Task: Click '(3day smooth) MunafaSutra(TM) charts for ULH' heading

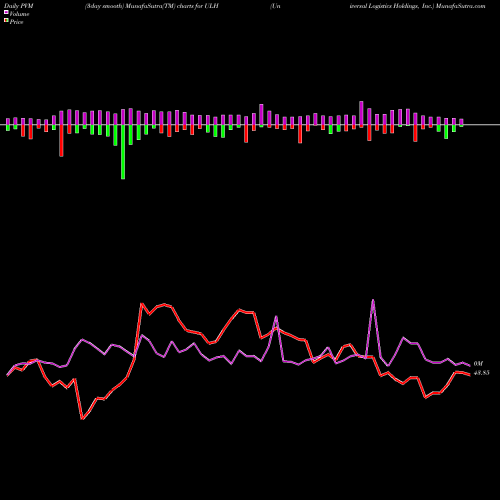Action: point(152,6)
